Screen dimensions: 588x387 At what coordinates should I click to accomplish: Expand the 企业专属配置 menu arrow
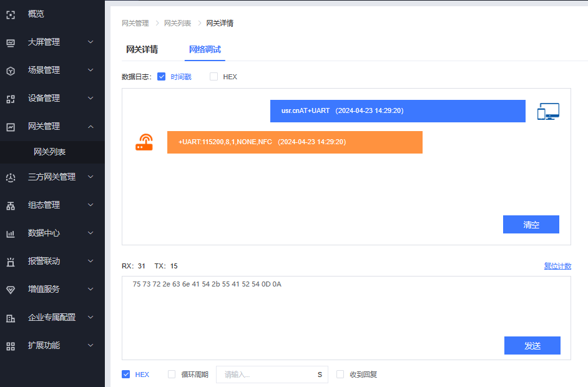pos(91,318)
